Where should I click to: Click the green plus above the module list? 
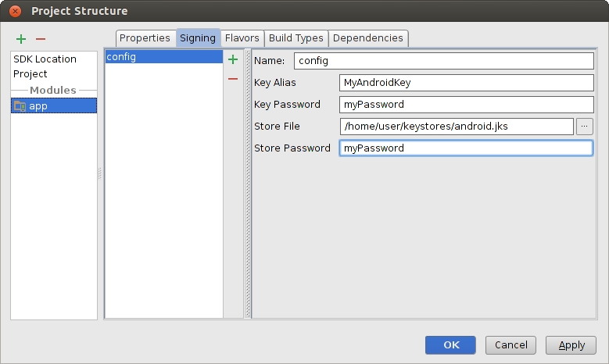[20, 38]
